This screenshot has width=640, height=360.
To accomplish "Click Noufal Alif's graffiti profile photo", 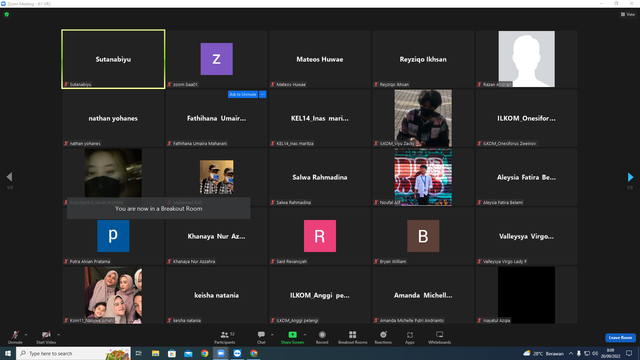I will [x=423, y=177].
